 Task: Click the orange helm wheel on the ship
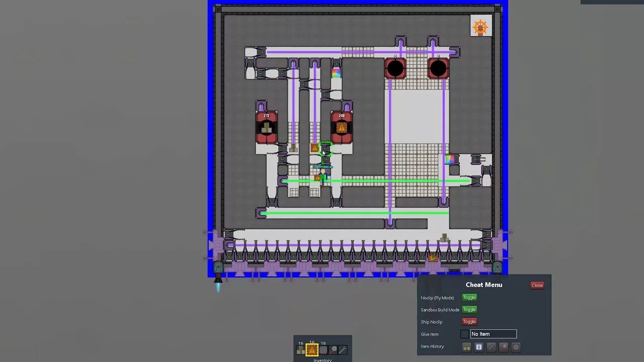point(480,27)
